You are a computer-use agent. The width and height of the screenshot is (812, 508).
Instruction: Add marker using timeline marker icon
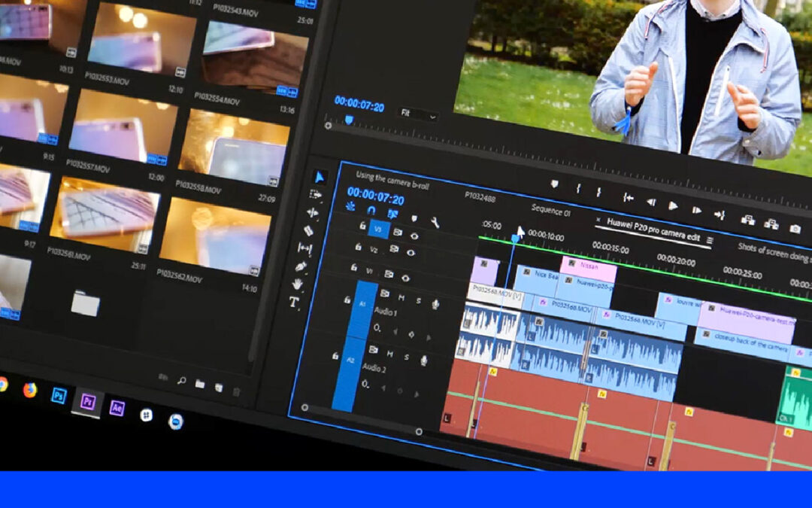click(414, 218)
